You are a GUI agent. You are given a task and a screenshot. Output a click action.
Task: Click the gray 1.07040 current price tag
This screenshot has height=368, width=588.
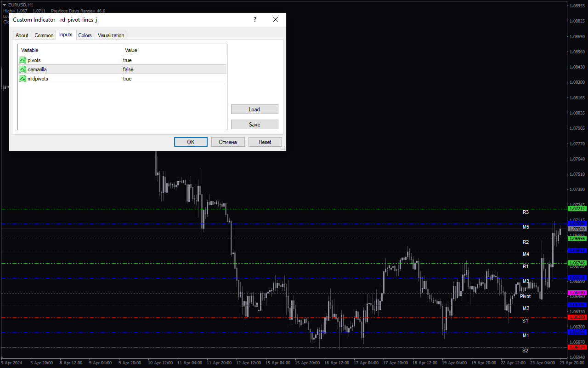click(x=577, y=229)
